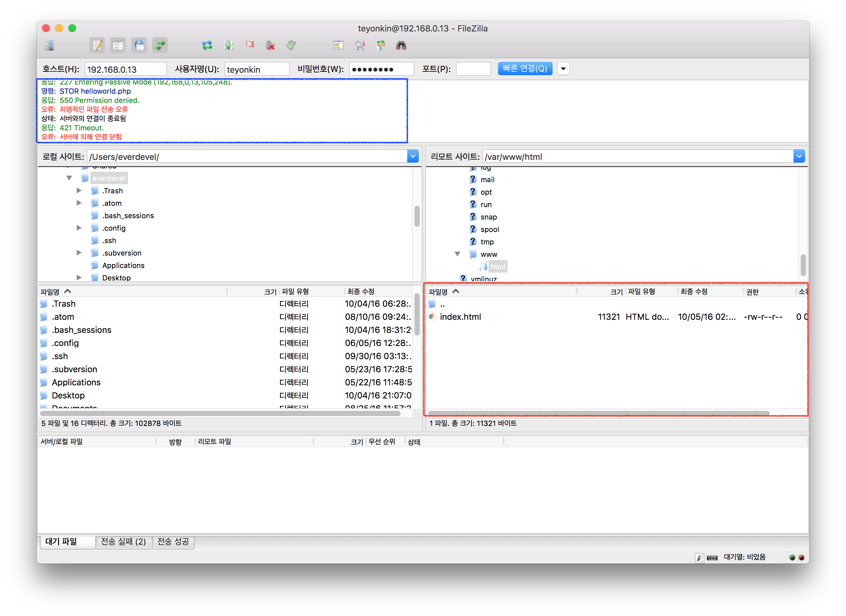Open the quick connect history dropdown

[x=563, y=68]
